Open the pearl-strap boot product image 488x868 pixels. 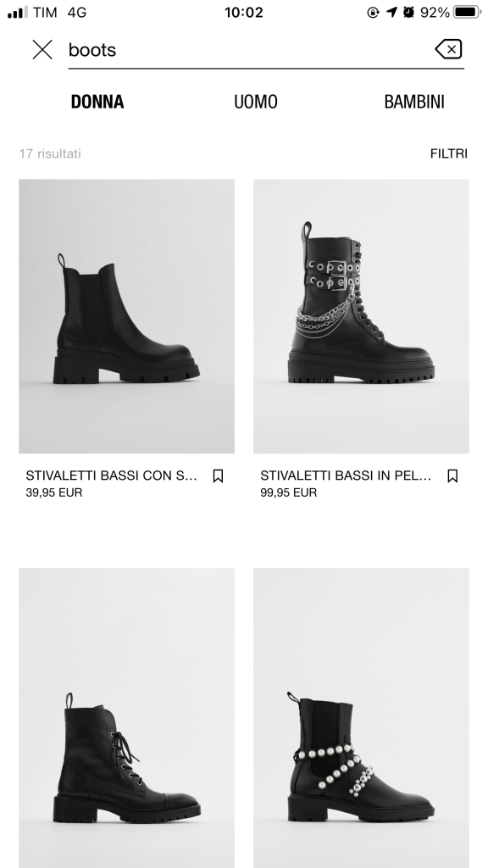361,718
